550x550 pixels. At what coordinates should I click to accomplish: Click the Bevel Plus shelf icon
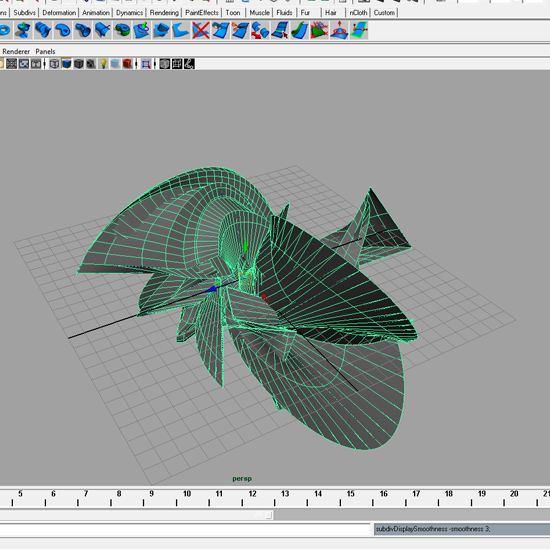122,30
